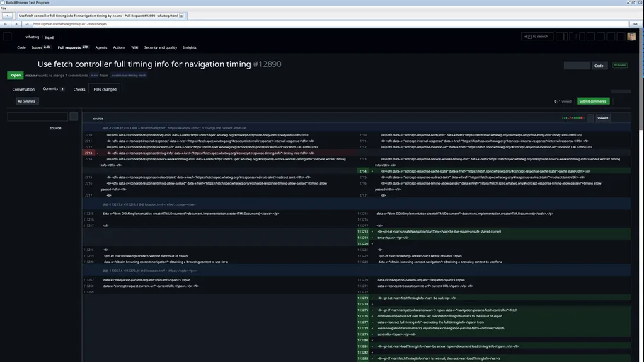Expand the @@ -2710,8 +2710,8 hunk header
Screen dimensions: 644x362
point(357,128)
